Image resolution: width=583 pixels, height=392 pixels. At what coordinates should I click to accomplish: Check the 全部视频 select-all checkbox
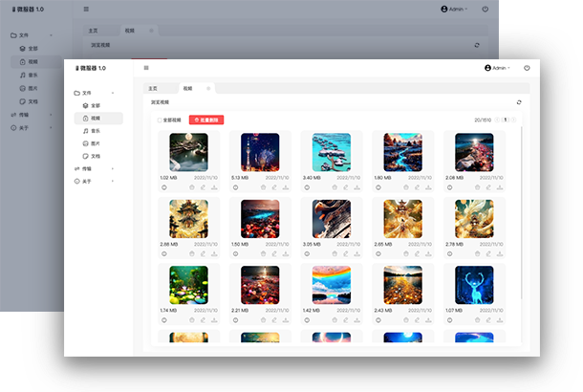(159, 120)
